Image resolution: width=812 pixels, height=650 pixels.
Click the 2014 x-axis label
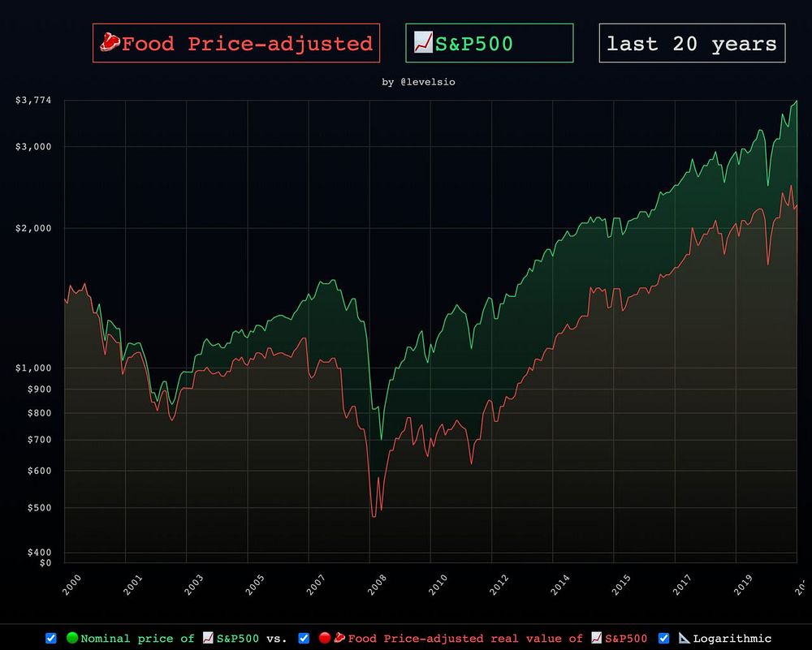tap(560, 585)
